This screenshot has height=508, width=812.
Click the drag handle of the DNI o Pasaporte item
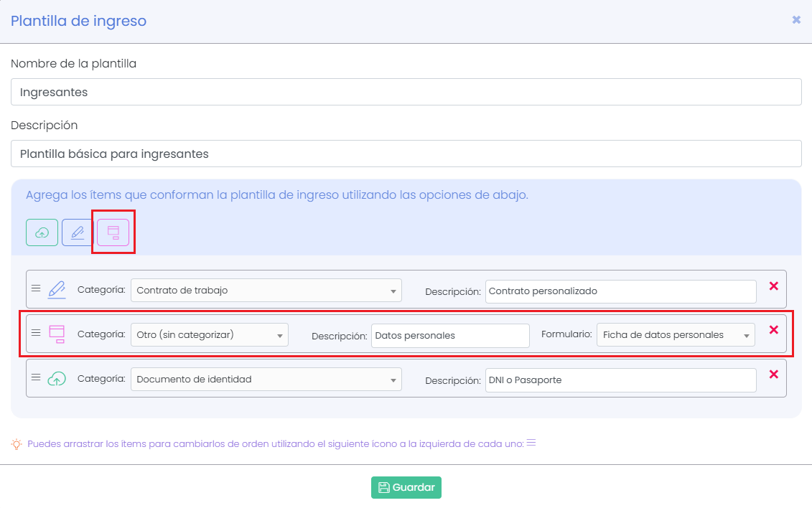point(35,378)
